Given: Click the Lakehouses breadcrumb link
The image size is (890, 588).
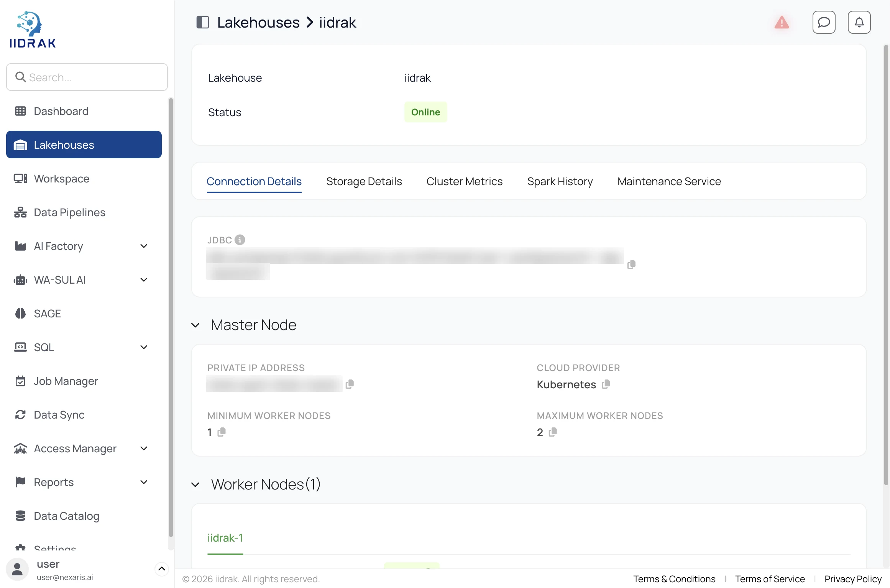Looking at the screenshot, I should pos(258,22).
